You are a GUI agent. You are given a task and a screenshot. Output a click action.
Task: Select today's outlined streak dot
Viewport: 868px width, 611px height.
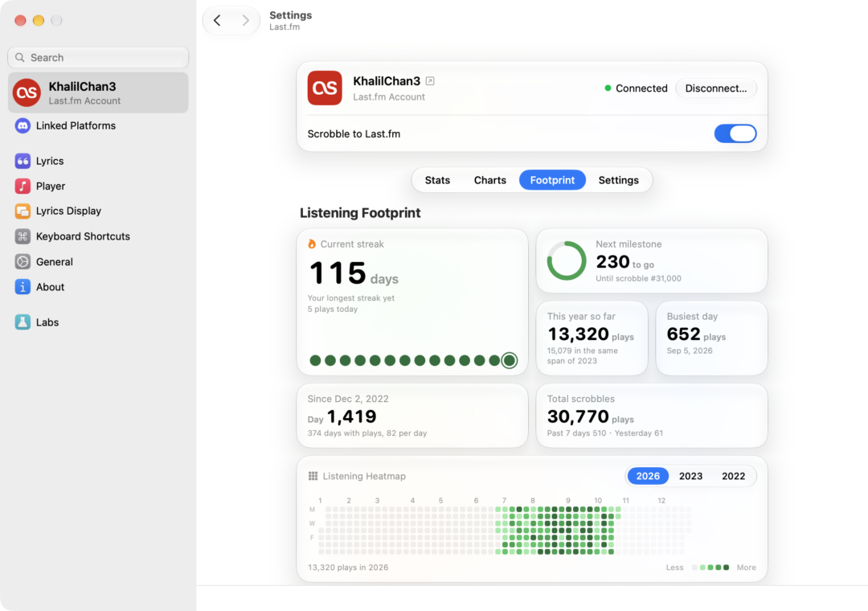click(510, 361)
